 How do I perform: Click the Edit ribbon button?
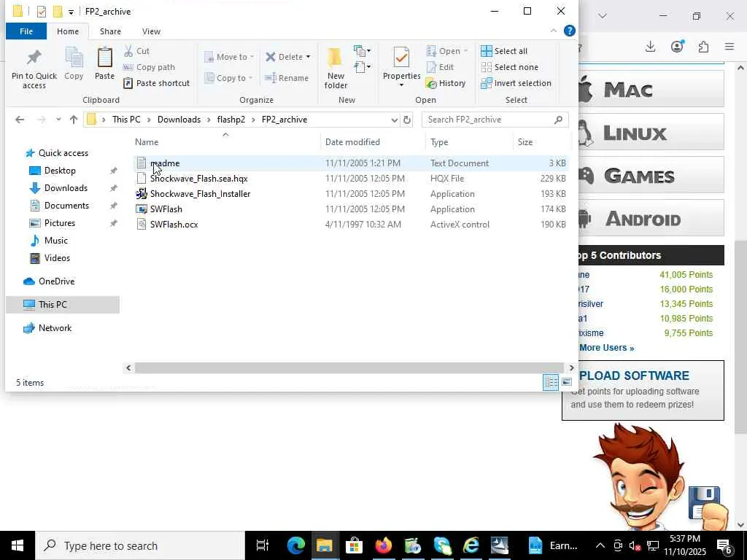point(440,67)
